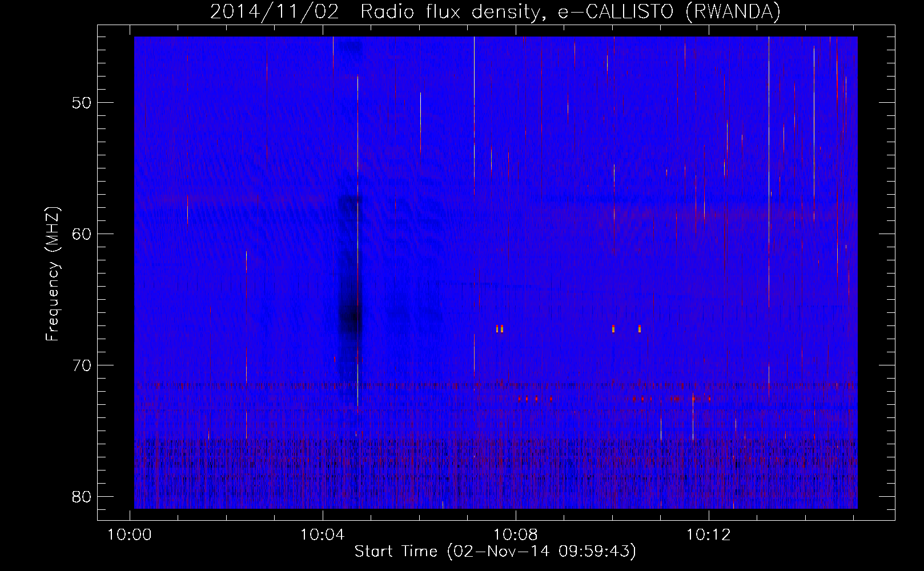Click the '10:12' time tick label

(709, 535)
